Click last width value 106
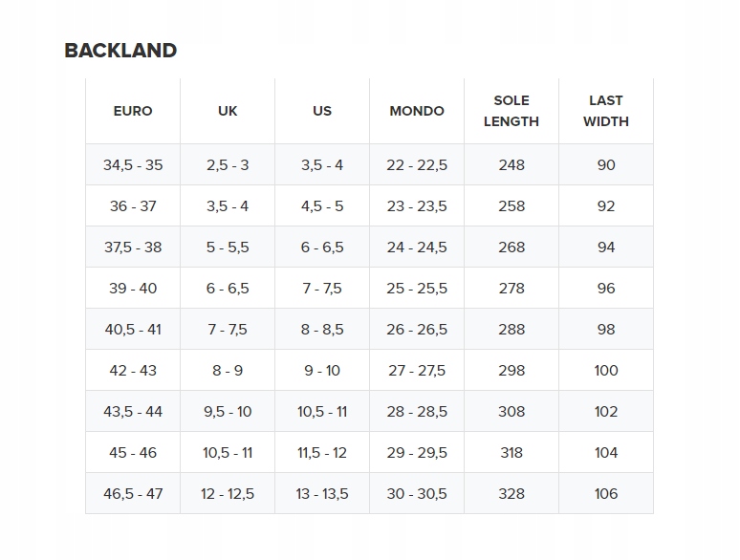The image size is (740, 560). coord(606,494)
